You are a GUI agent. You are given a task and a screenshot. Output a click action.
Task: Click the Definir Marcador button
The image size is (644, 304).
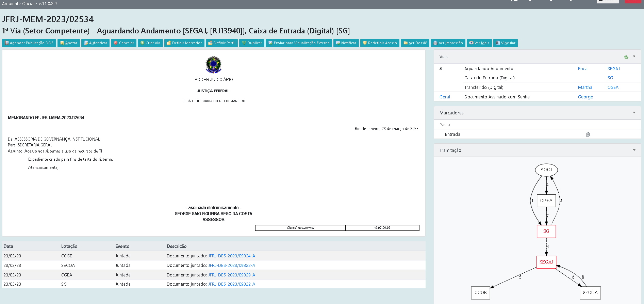point(184,43)
